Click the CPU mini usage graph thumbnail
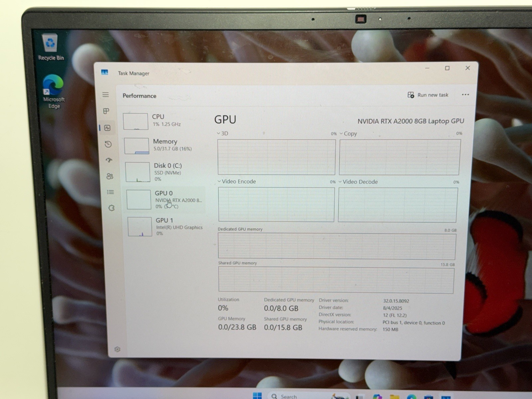 click(135, 121)
